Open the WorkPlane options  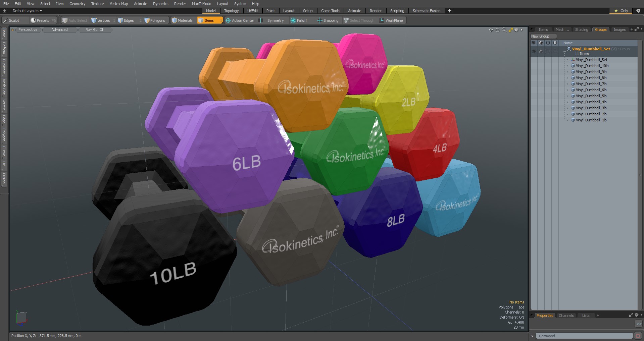tap(391, 20)
